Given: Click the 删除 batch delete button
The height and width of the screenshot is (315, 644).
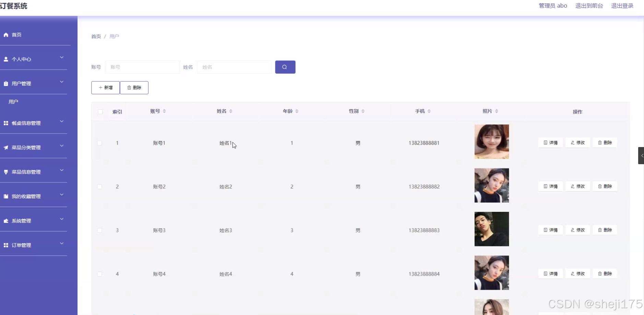Looking at the screenshot, I should [x=134, y=87].
